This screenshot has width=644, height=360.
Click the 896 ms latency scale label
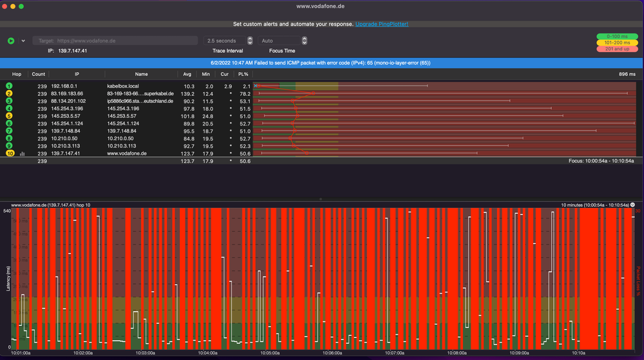(627, 74)
